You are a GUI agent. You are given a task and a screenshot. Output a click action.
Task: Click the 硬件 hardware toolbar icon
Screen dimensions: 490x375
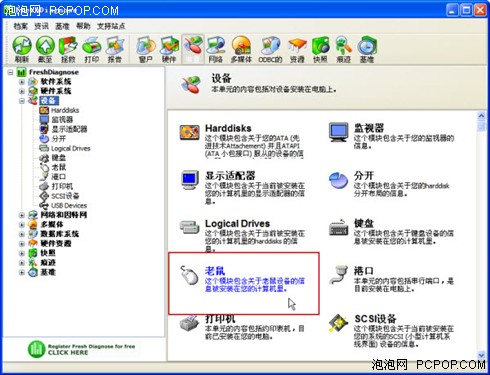(169, 49)
